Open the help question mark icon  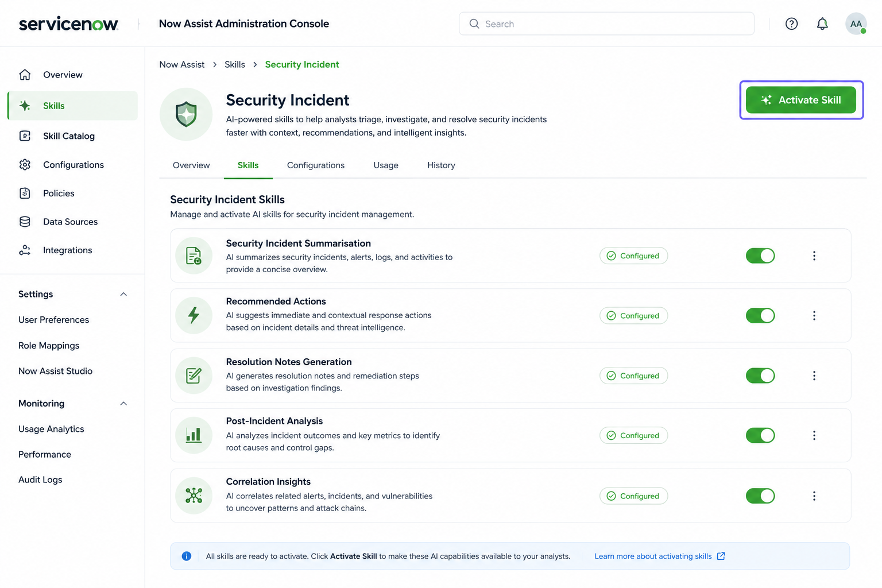coord(791,24)
